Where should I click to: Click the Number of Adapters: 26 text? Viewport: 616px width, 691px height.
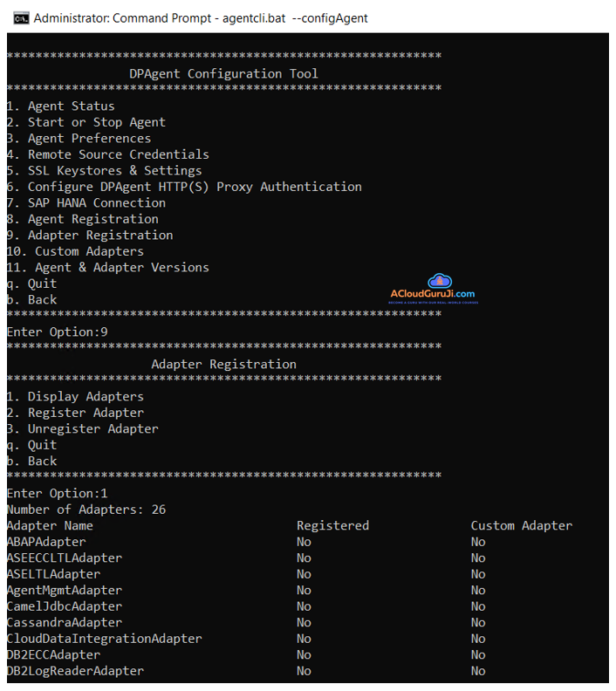coord(86,510)
